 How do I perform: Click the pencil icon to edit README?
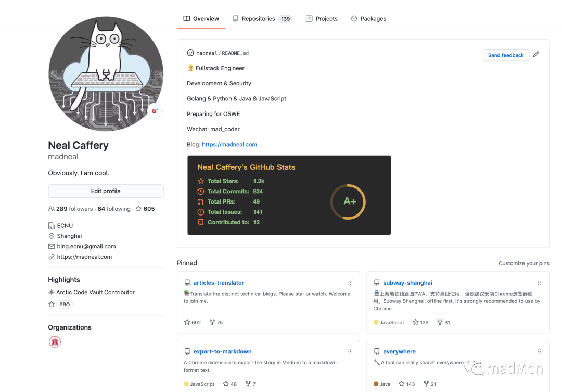(x=536, y=54)
